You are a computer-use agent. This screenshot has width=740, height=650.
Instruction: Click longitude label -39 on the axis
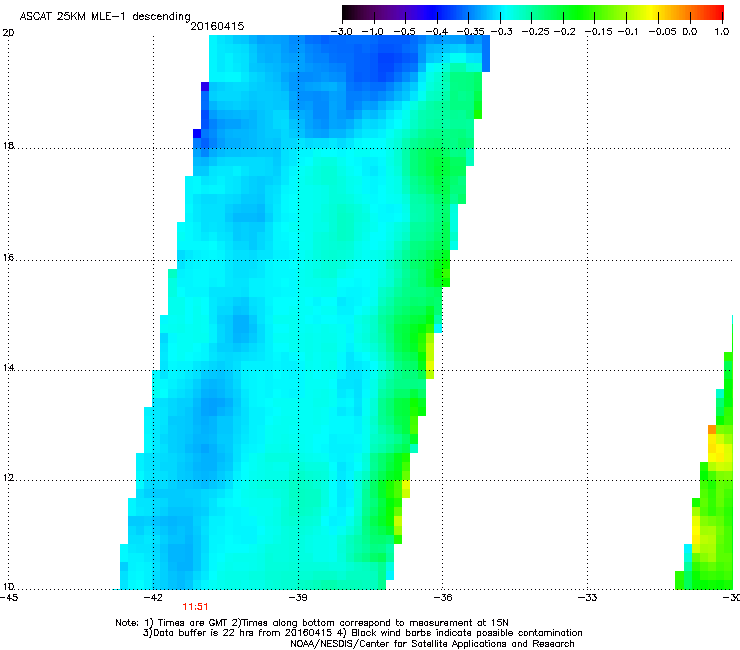(297, 598)
